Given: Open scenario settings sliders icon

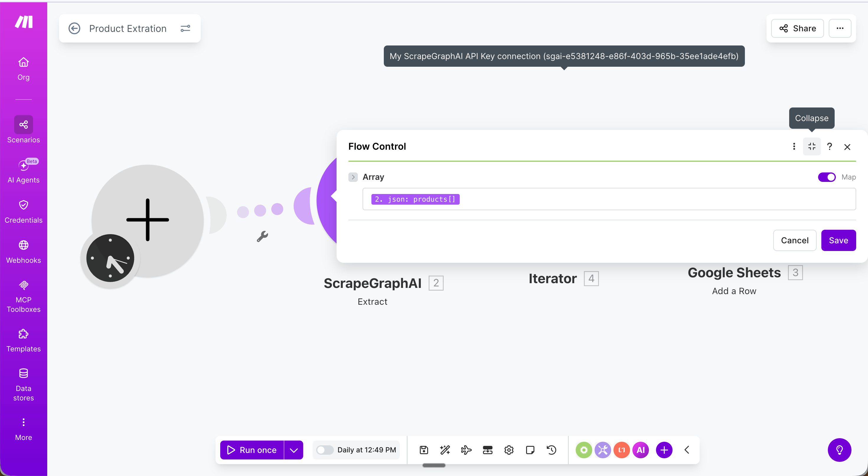Looking at the screenshot, I should (185, 28).
